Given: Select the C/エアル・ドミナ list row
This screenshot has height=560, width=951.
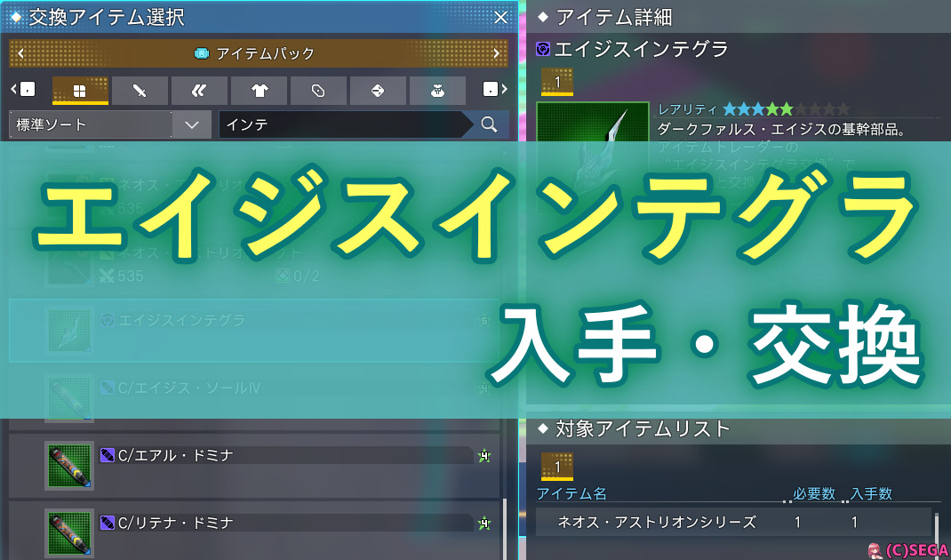Looking at the screenshot, I should coord(254,466).
